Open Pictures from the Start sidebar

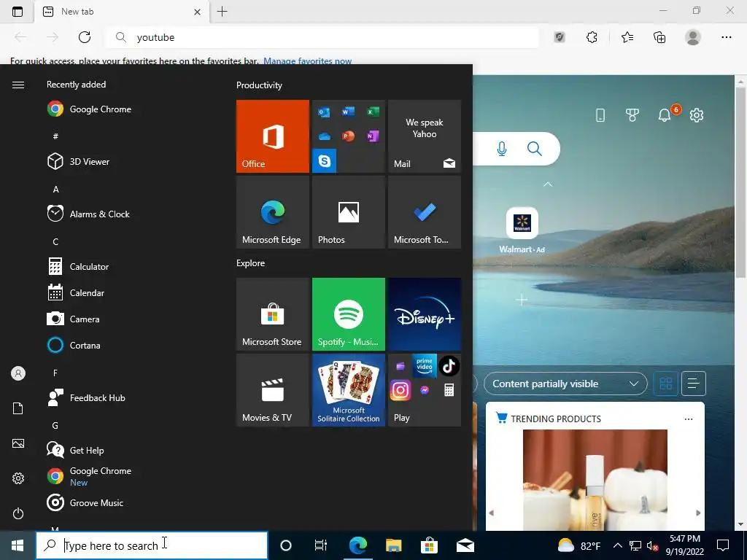pos(18,443)
